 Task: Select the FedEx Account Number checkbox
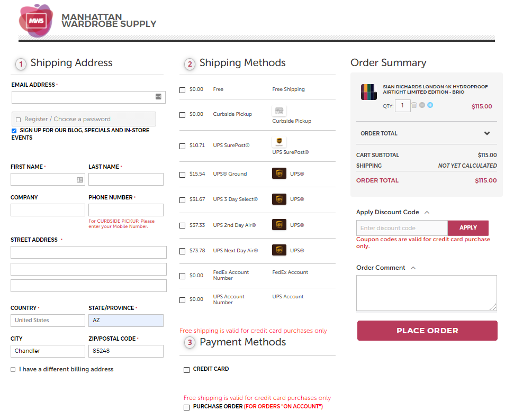click(182, 276)
